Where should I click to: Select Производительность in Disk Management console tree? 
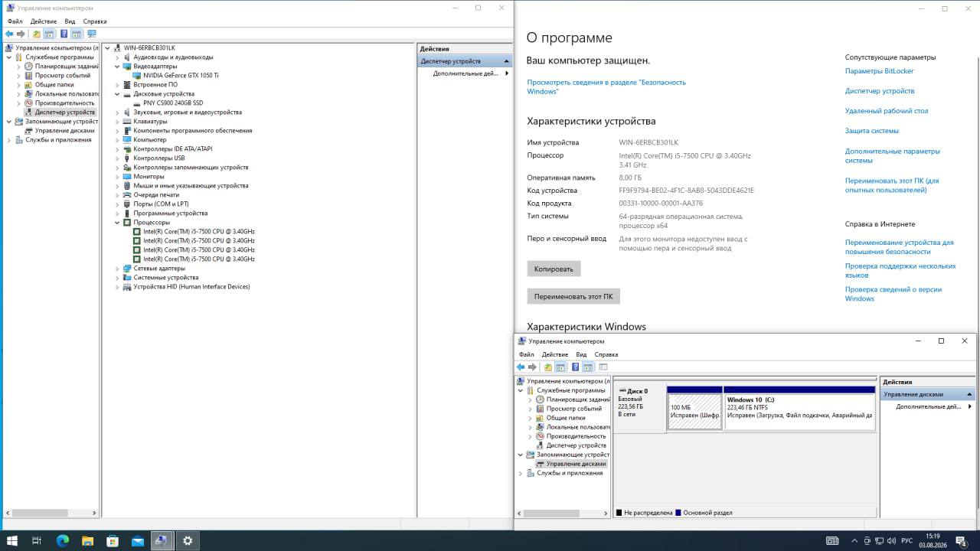pos(576,436)
